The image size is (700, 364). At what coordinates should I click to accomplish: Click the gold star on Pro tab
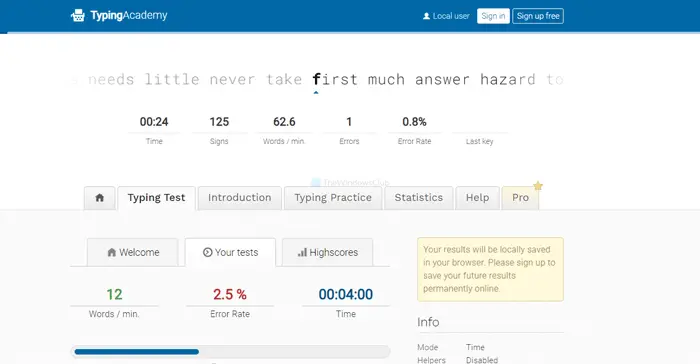coord(538,186)
